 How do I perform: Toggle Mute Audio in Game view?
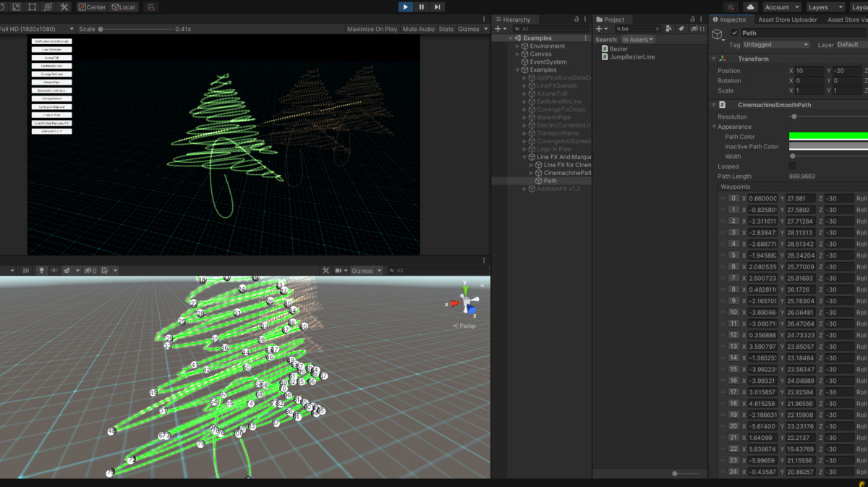[418, 29]
